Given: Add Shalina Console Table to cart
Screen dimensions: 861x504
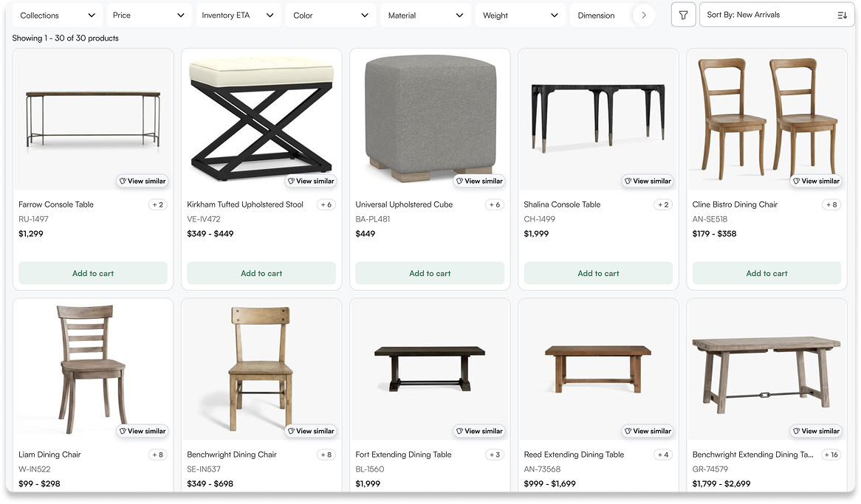Looking at the screenshot, I should point(598,273).
